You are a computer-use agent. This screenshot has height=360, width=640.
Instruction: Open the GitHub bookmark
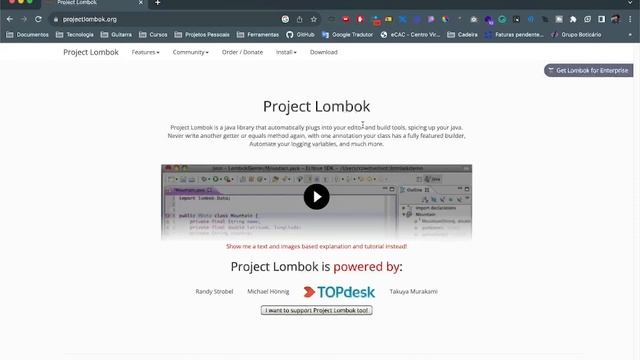[x=300, y=35]
